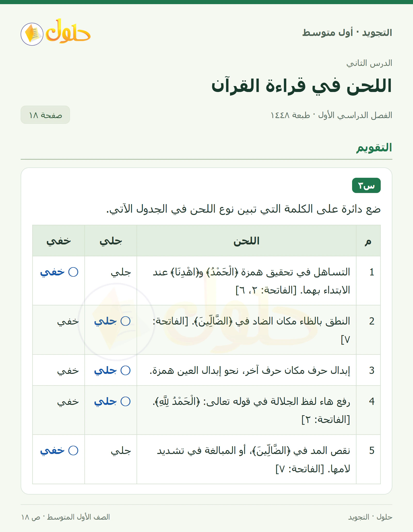This screenshot has height=532, width=413.
Task: Click the footer text حلول · التجويد
Action: (x=370, y=517)
